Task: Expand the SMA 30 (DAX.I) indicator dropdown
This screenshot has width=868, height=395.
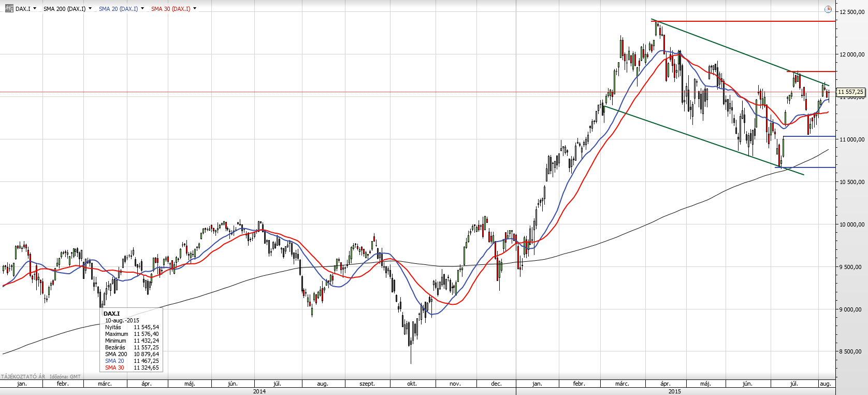Action: (x=195, y=8)
